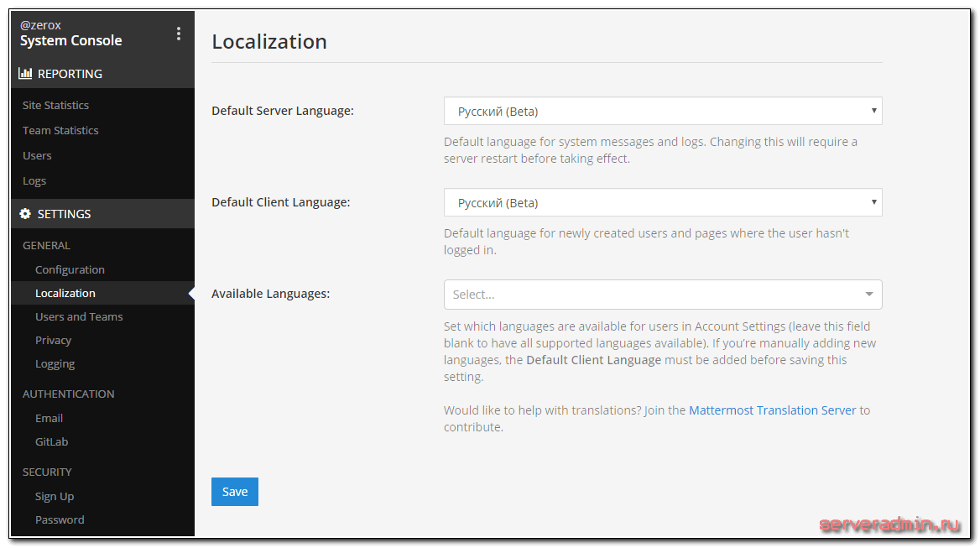Go to Site Statistics
Image resolution: width=980 pixels, height=548 pixels.
[55, 105]
